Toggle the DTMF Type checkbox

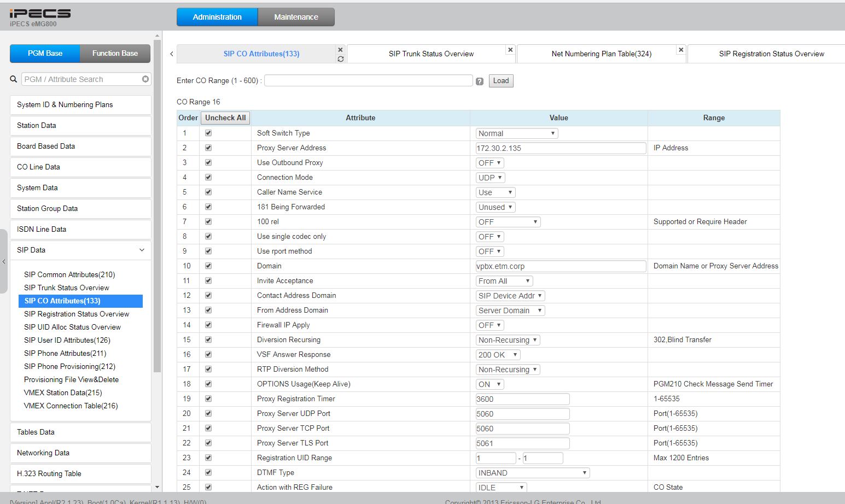coord(208,472)
